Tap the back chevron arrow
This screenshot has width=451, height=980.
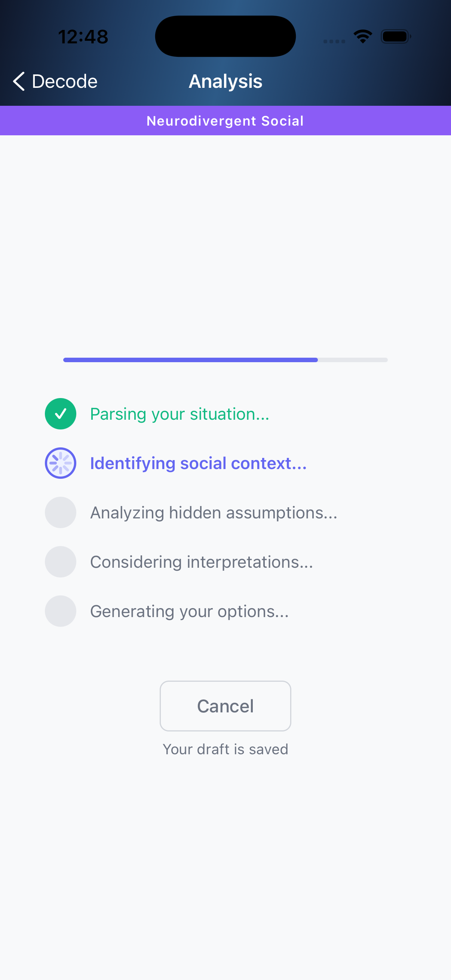(x=19, y=81)
